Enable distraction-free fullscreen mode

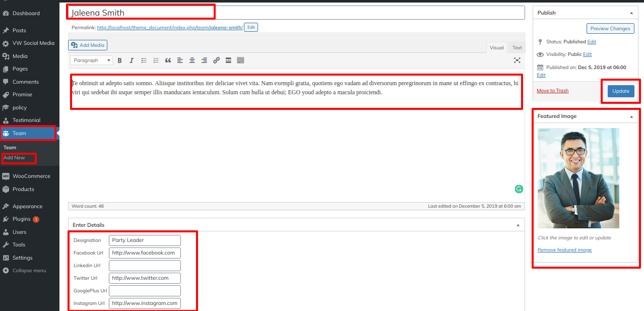tap(517, 60)
